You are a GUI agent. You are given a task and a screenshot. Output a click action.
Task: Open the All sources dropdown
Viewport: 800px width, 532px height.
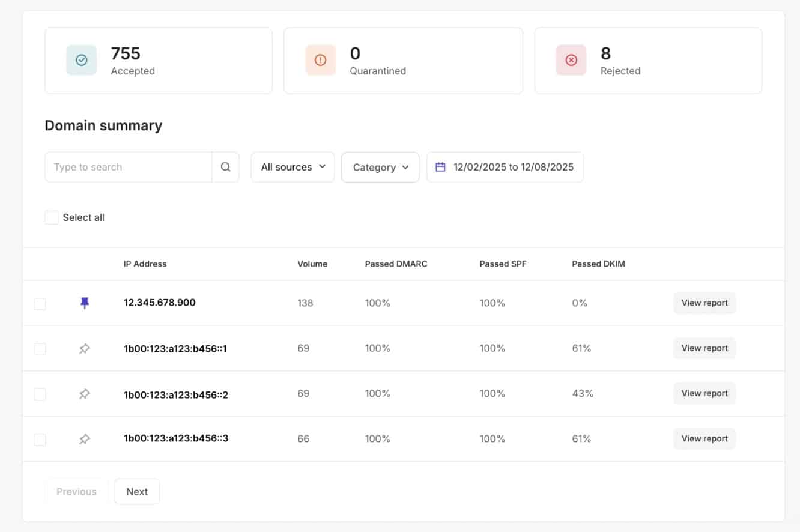(292, 167)
